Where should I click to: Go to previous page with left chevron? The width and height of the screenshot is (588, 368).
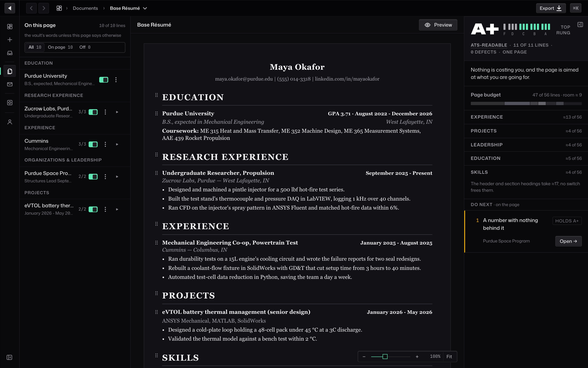(31, 8)
